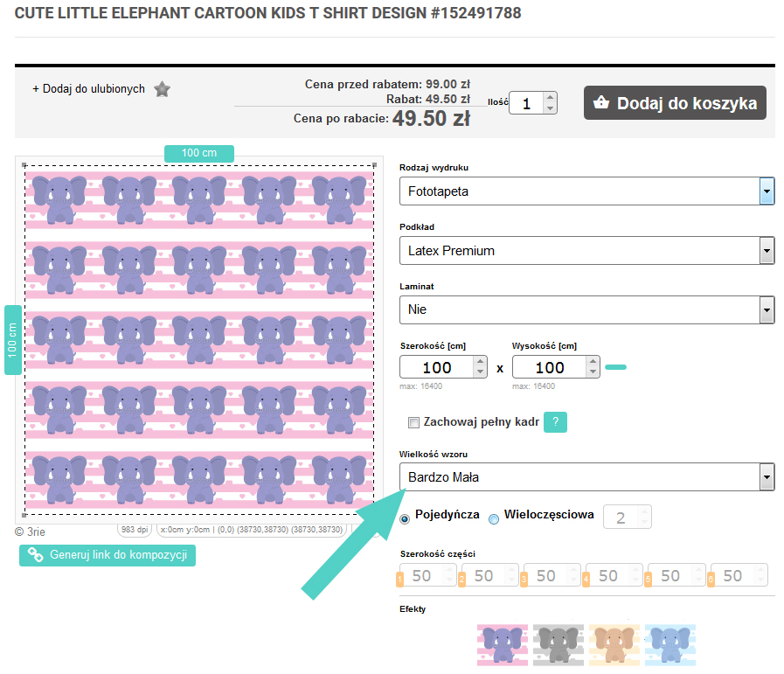This screenshot has width=784, height=674.
Task: Expand the Podkład Latex Premium dropdown
Action: click(767, 251)
